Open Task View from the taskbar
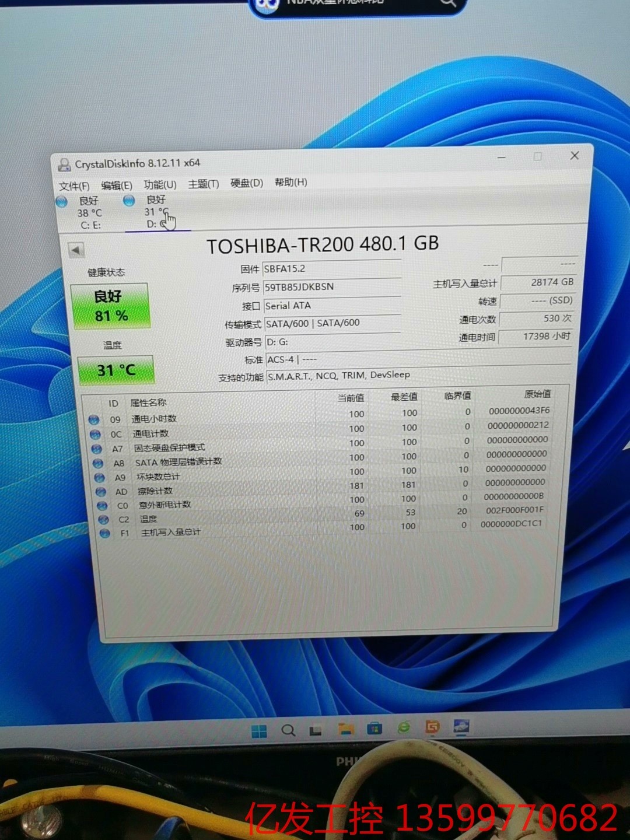630x840 pixels. click(316, 730)
